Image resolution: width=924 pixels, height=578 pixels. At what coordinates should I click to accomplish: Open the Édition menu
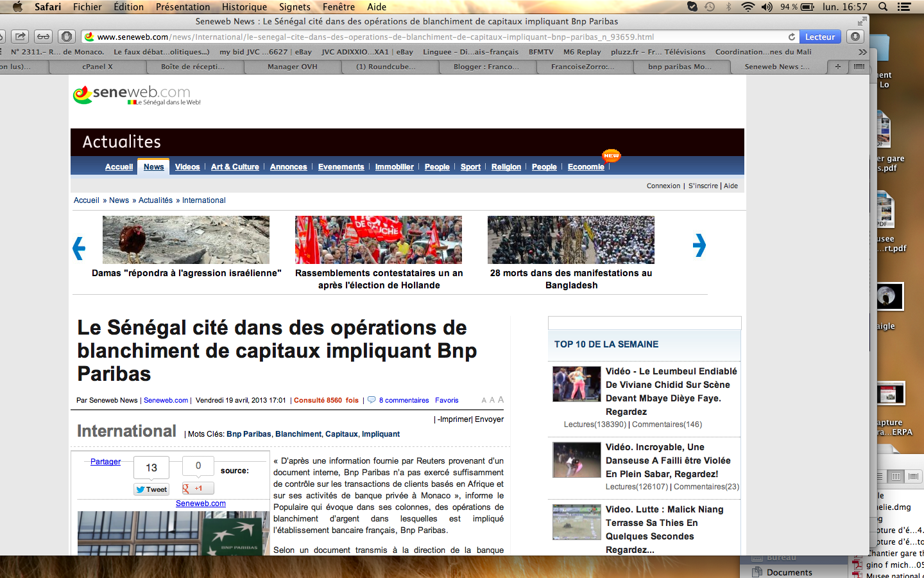click(128, 7)
